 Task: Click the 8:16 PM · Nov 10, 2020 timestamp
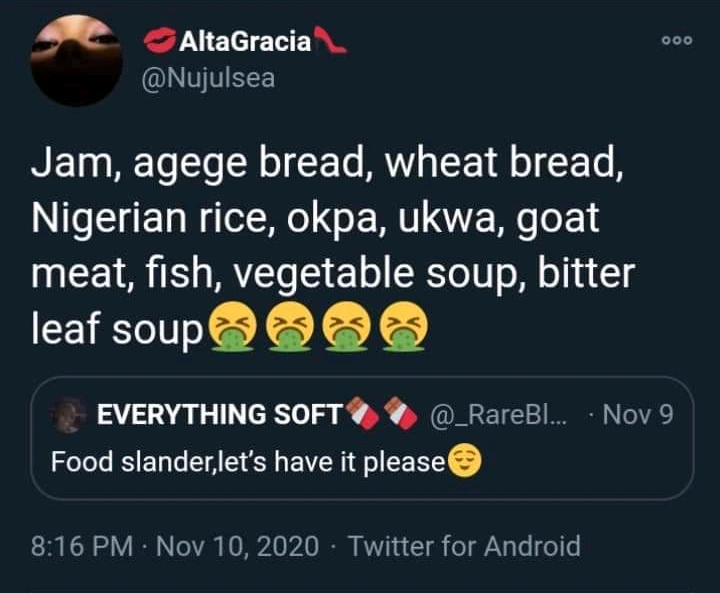point(176,546)
